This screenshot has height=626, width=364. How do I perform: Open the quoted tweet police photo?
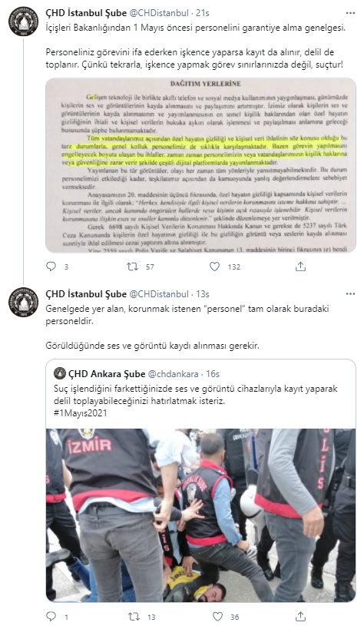click(200, 515)
